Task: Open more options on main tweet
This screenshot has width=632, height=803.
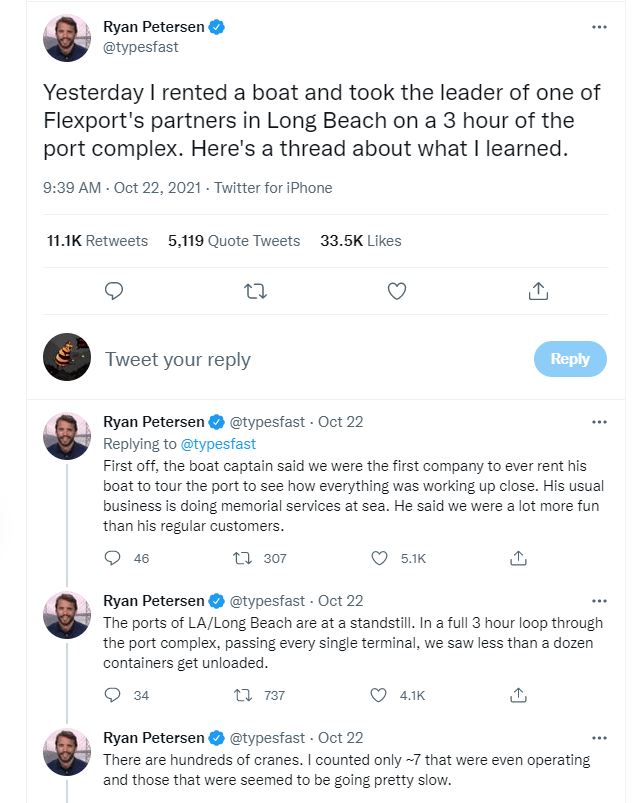Action: pyautogui.click(x=599, y=27)
